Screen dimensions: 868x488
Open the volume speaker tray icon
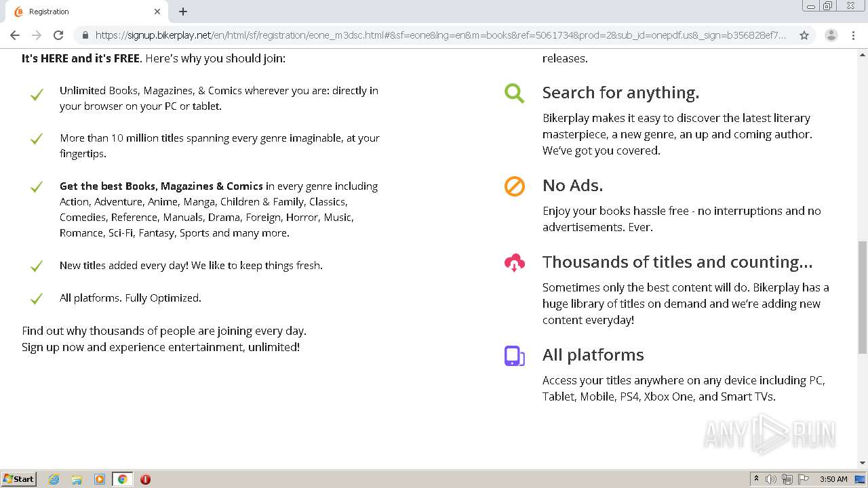(x=771, y=479)
